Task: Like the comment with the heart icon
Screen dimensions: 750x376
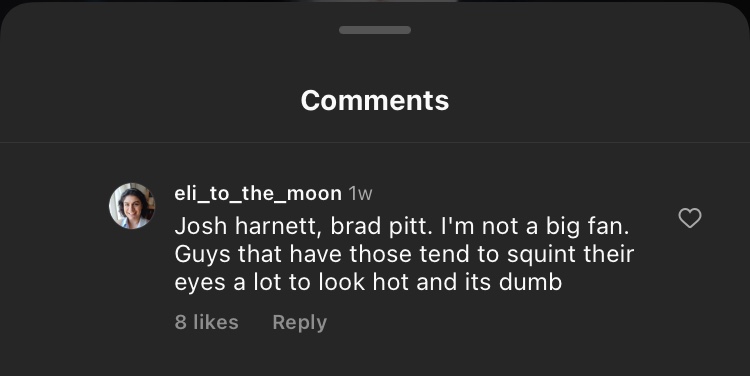Action: pos(690,218)
